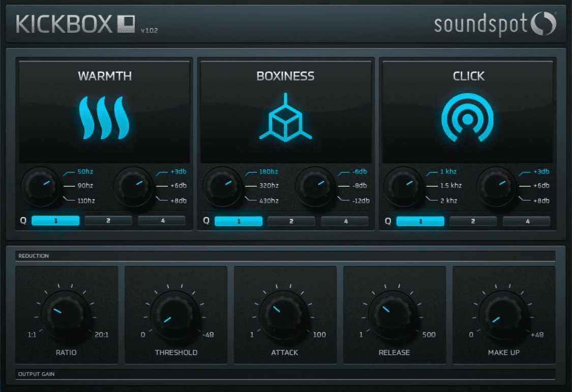The image size is (572, 392).
Task: Click the Click frequency knob
Action: tap(404, 187)
